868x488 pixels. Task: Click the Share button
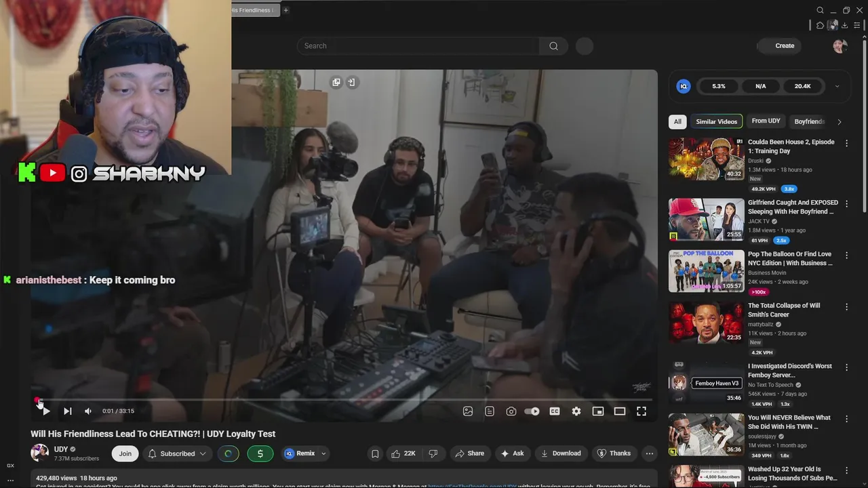coord(469,453)
